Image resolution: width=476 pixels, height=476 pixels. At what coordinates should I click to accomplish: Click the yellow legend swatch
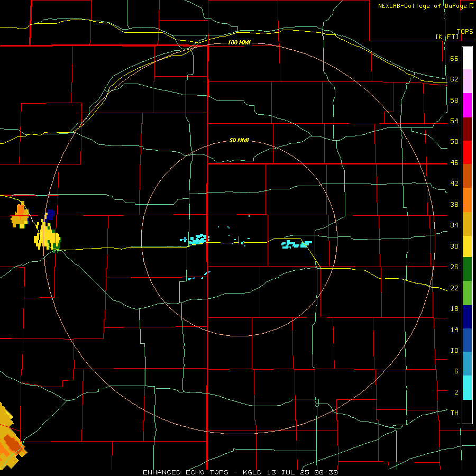pos(467,246)
